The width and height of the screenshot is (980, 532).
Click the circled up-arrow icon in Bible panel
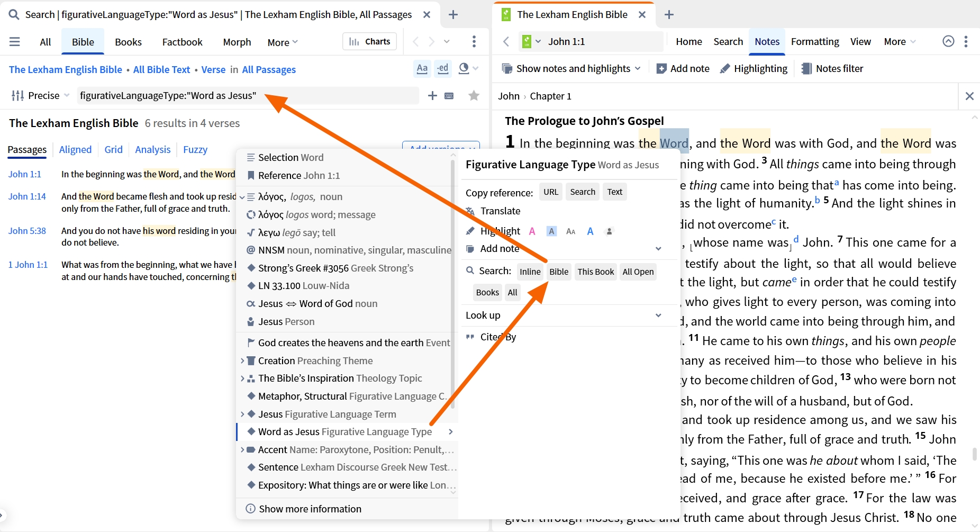coord(948,41)
